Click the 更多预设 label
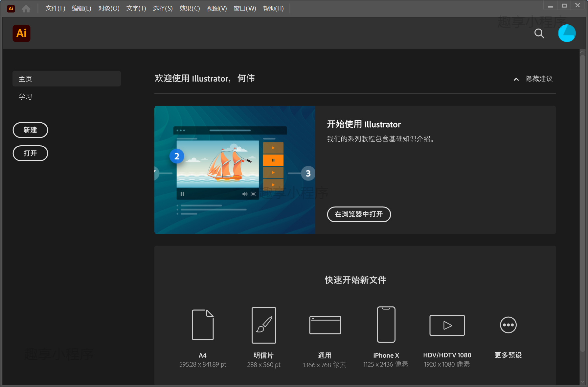588x387 pixels. [x=508, y=355]
